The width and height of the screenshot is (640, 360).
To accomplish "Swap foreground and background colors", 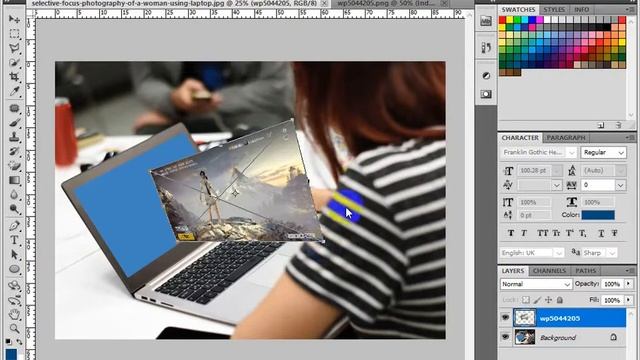I will (x=19, y=341).
